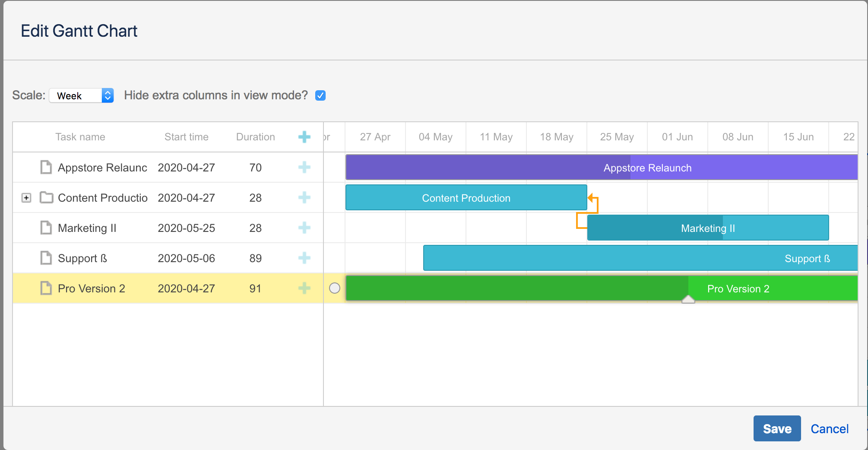Click the dependency arrow at Content Production end

591,198
